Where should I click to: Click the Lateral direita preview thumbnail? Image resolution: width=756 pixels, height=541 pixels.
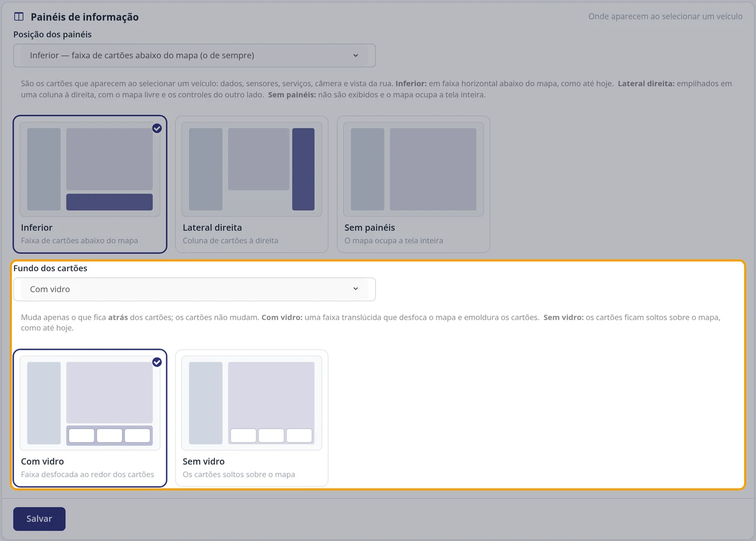tap(252, 169)
